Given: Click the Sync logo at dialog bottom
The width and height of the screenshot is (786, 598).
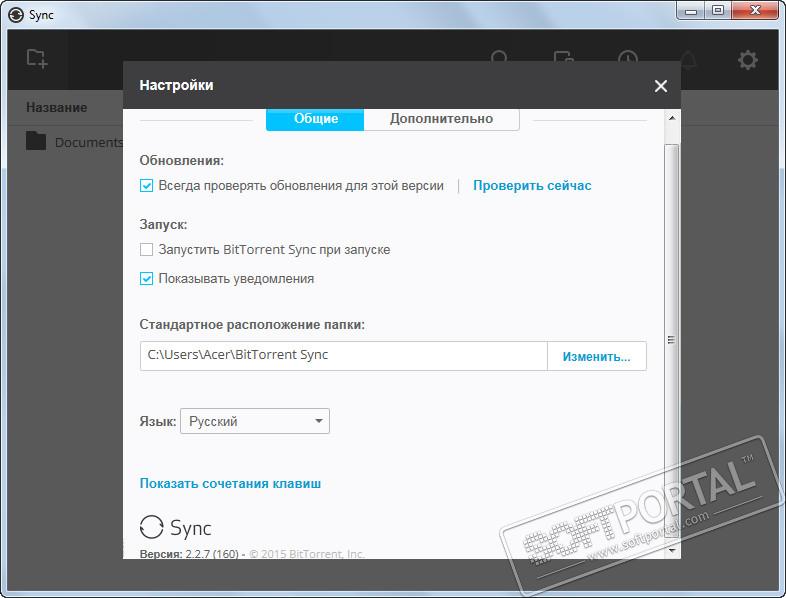Looking at the screenshot, I should coord(175,527).
